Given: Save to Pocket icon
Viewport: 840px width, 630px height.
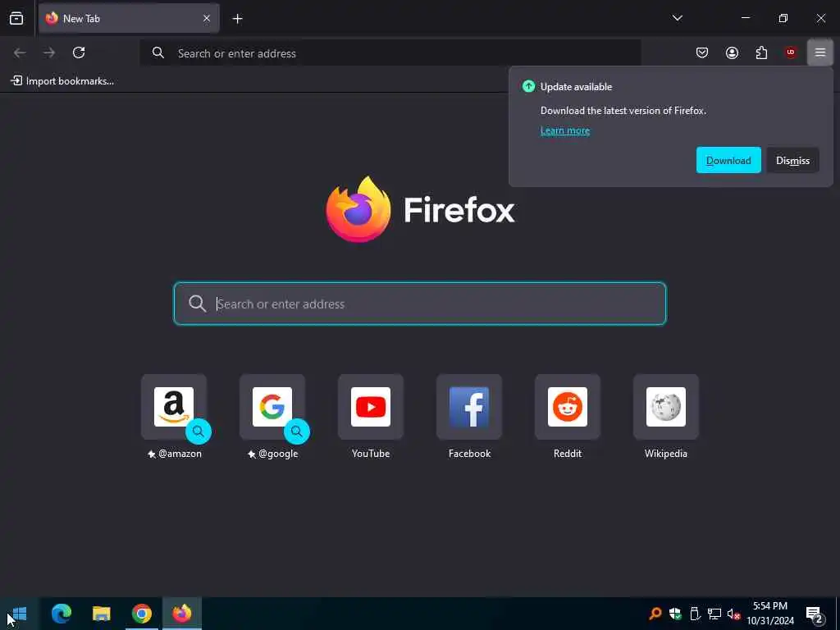Looking at the screenshot, I should click(x=702, y=52).
